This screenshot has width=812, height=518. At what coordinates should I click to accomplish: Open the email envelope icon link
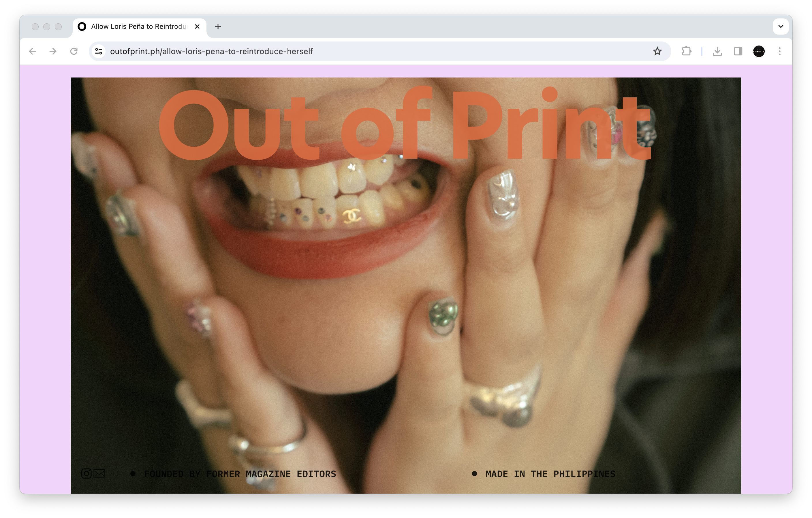point(99,474)
